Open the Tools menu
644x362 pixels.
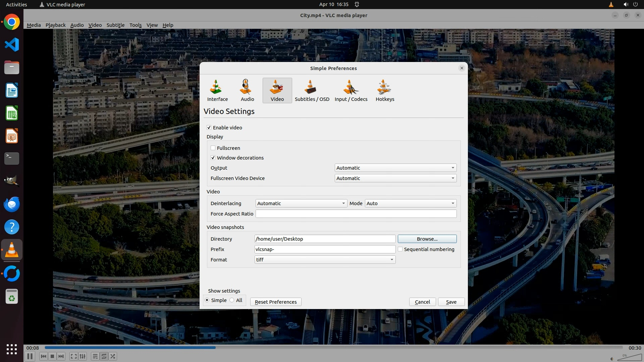click(136, 25)
